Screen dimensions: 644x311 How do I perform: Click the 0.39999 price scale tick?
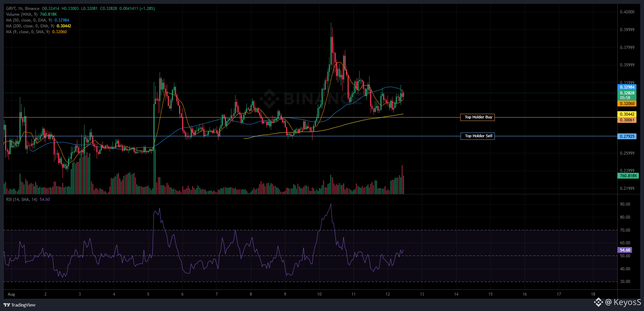coord(627,30)
